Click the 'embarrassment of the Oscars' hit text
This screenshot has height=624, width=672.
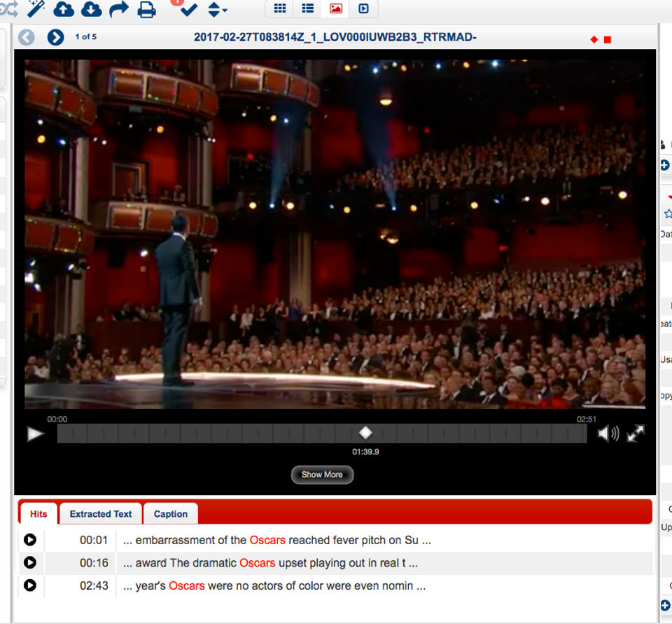(276, 540)
